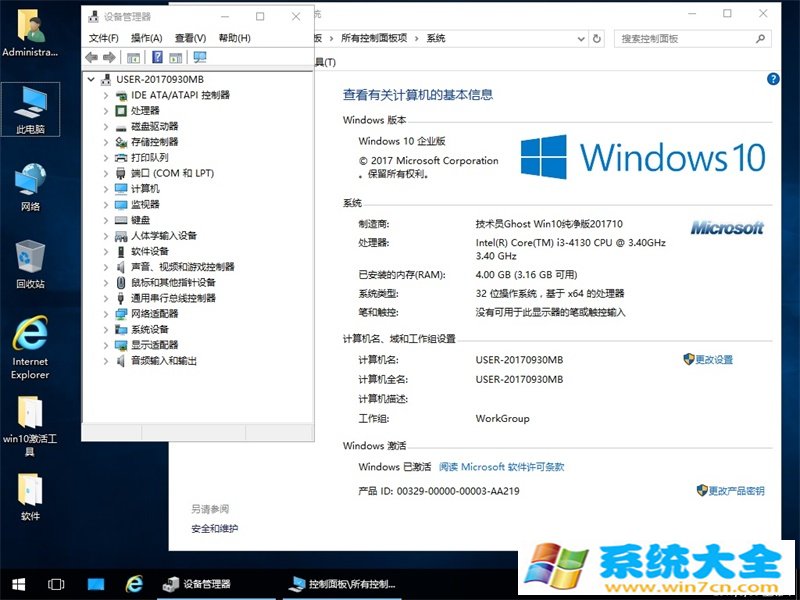Open the 文件(F) menu

click(x=104, y=38)
